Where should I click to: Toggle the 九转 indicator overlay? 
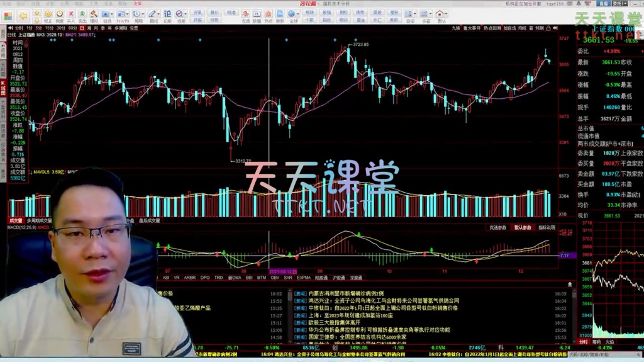pos(455,28)
